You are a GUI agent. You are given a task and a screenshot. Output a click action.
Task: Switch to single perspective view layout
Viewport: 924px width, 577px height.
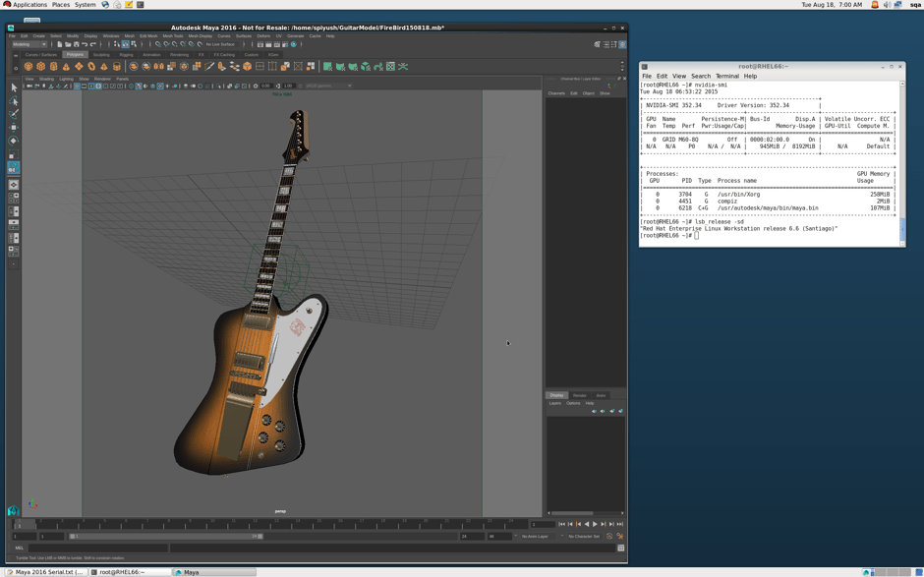(x=14, y=185)
